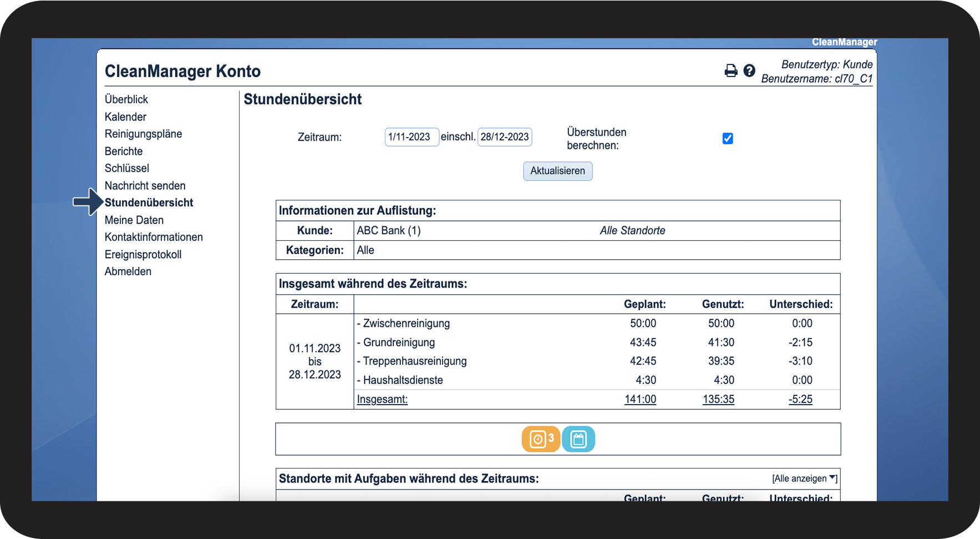Go to Kalender in the sidebar
Viewport: 980px width, 539px height.
click(125, 117)
